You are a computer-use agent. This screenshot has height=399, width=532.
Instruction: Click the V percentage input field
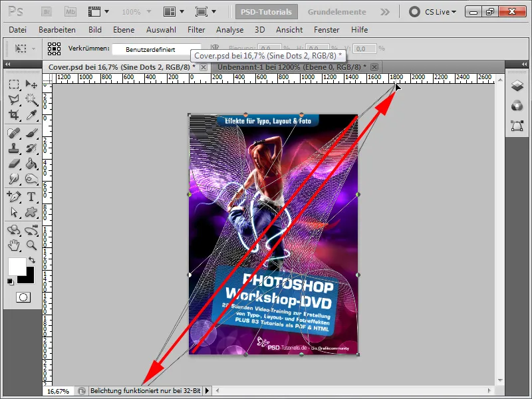pos(364,49)
